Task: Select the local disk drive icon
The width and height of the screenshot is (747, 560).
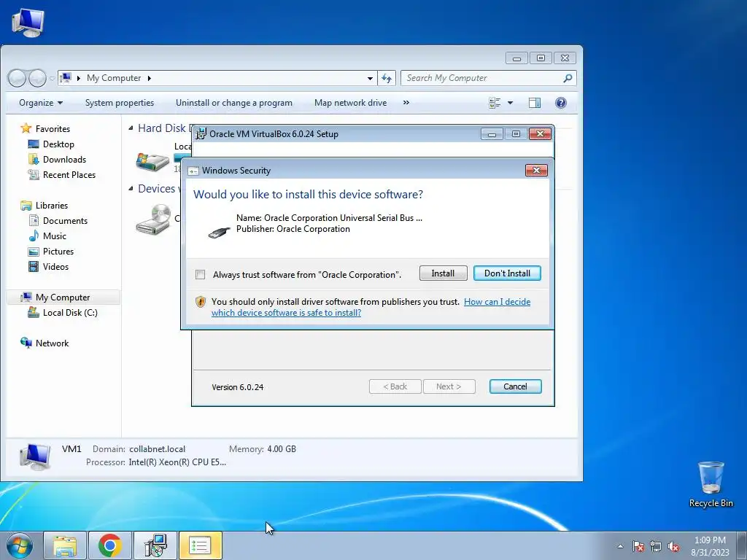Action: (152, 161)
